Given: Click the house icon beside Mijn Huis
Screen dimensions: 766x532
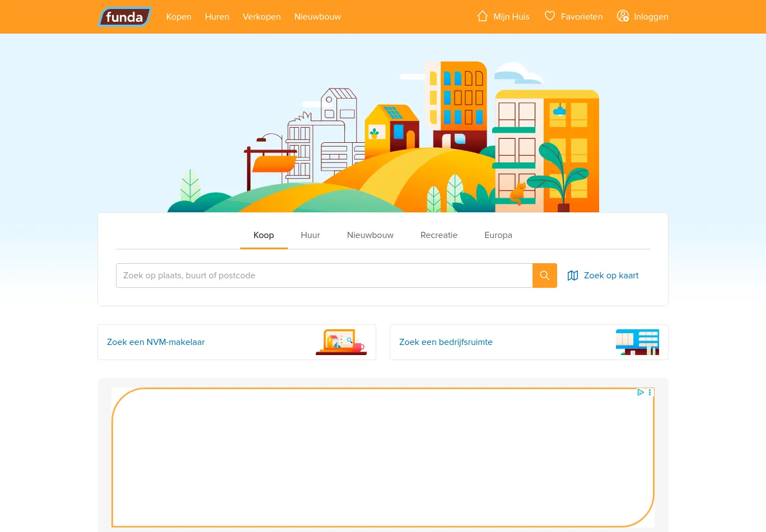Looking at the screenshot, I should point(482,16).
